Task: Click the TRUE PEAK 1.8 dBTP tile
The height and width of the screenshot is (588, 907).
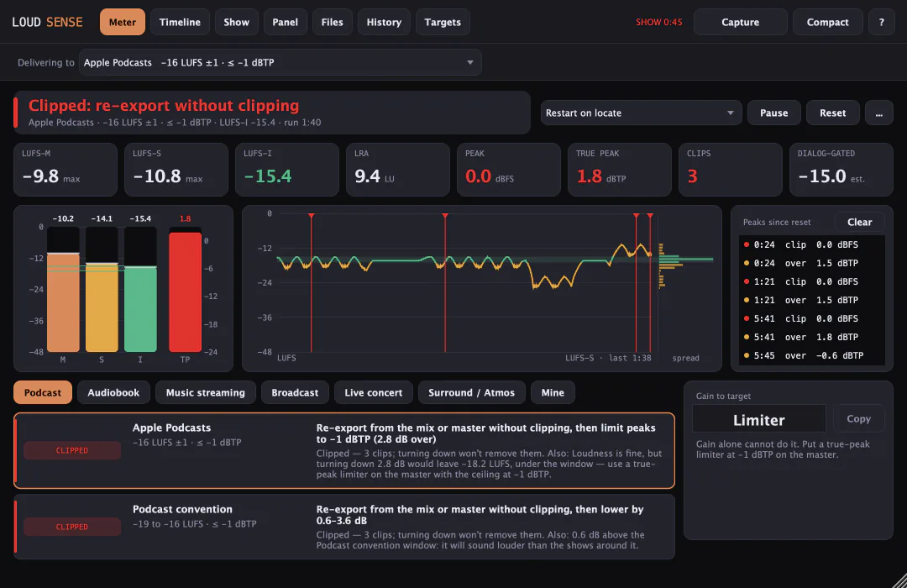Action: pos(620,170)
